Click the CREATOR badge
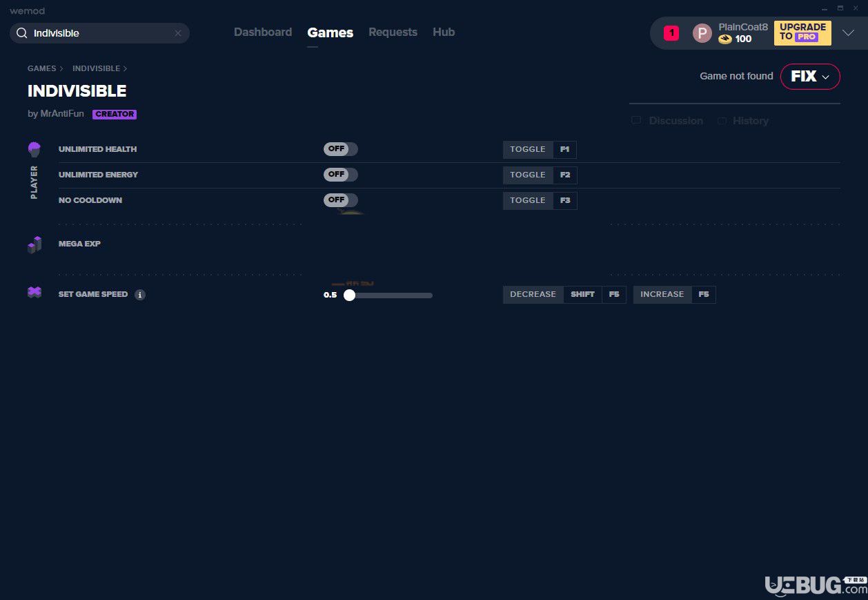This screenshot has height=600, width=868. [115, 115]
